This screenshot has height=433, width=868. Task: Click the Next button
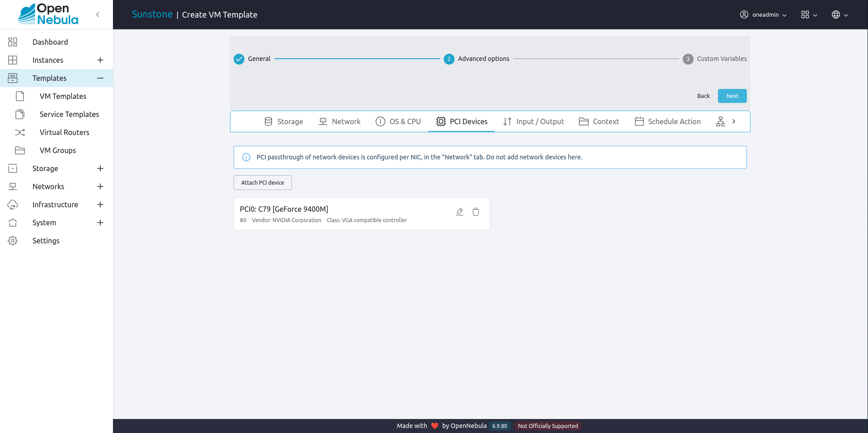coord(732,96)
